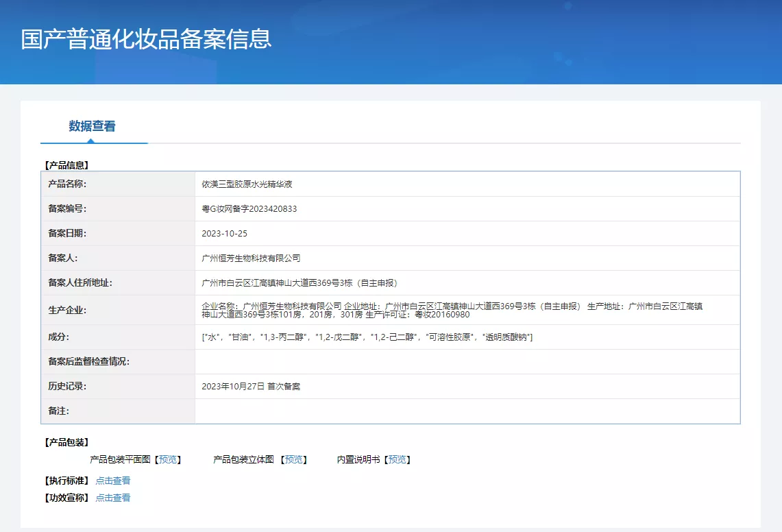Click the 历史记录 entry 首次备案
The image size is (782, 532).
(251, 387)
